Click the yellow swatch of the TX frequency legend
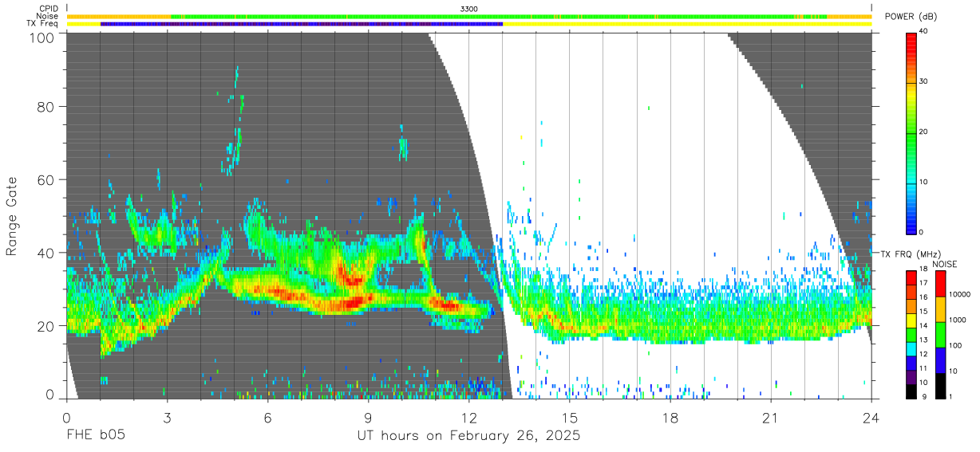980x452 pixels. [911, 320]
